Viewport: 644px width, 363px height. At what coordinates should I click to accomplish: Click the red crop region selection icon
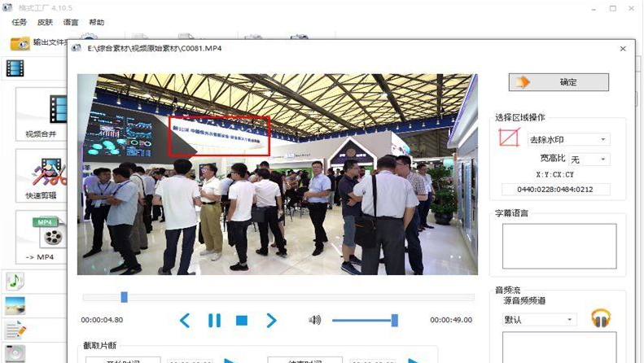coord(509,139)
